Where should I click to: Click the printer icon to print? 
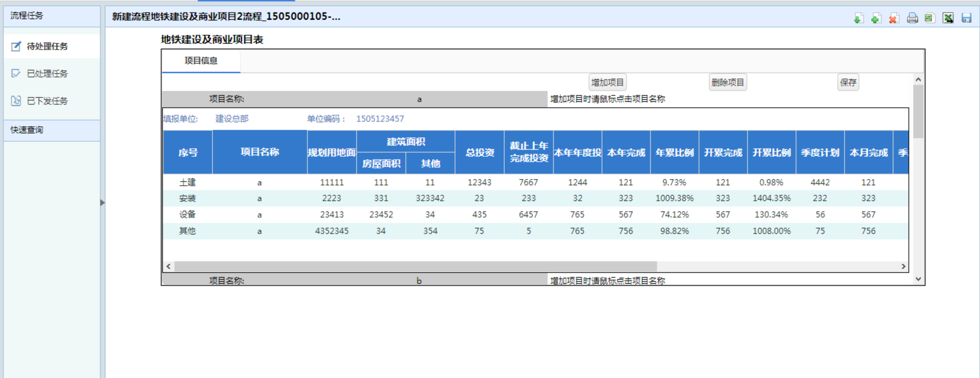point(912,18)
